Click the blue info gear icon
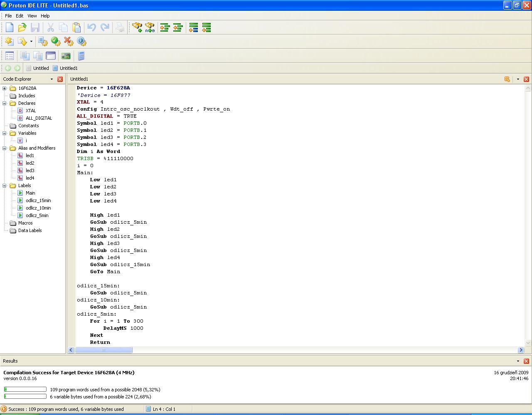 point(81,41)
